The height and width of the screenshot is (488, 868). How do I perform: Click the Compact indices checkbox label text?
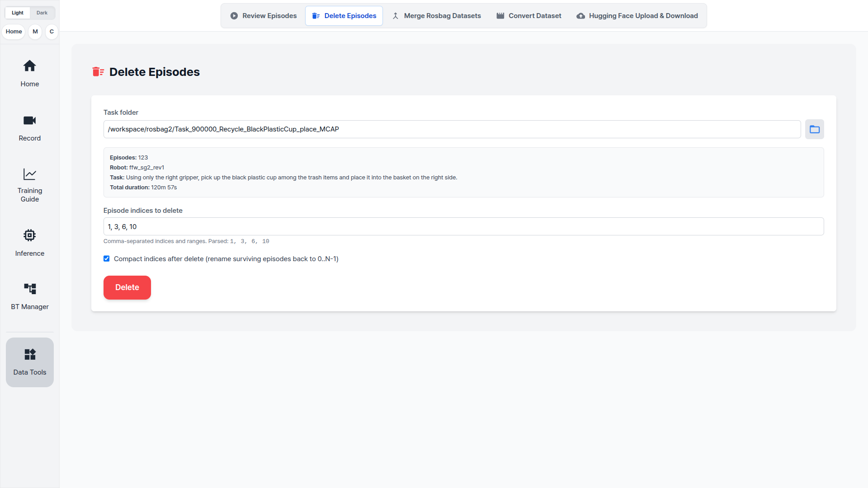click(x=226, y=259)
